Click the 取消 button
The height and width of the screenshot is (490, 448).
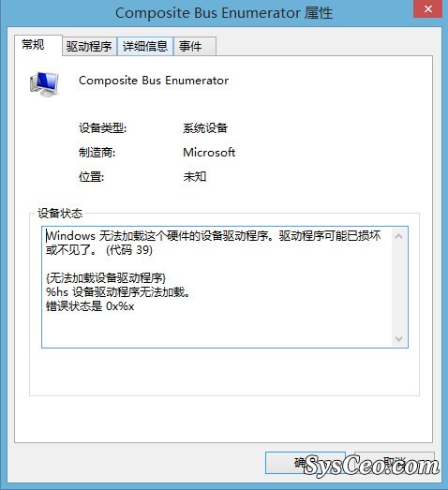395,463
